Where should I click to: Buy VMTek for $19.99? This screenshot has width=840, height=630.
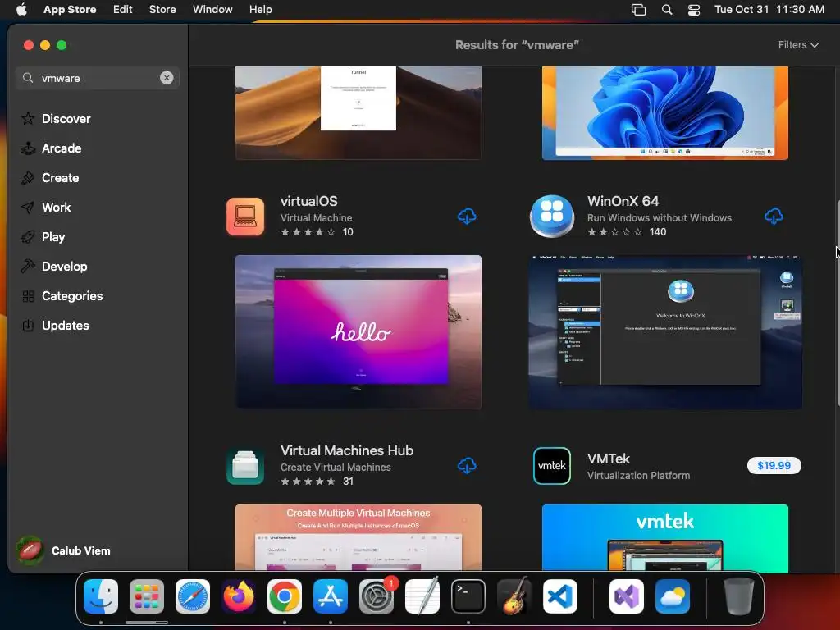[x=774, y=466]
